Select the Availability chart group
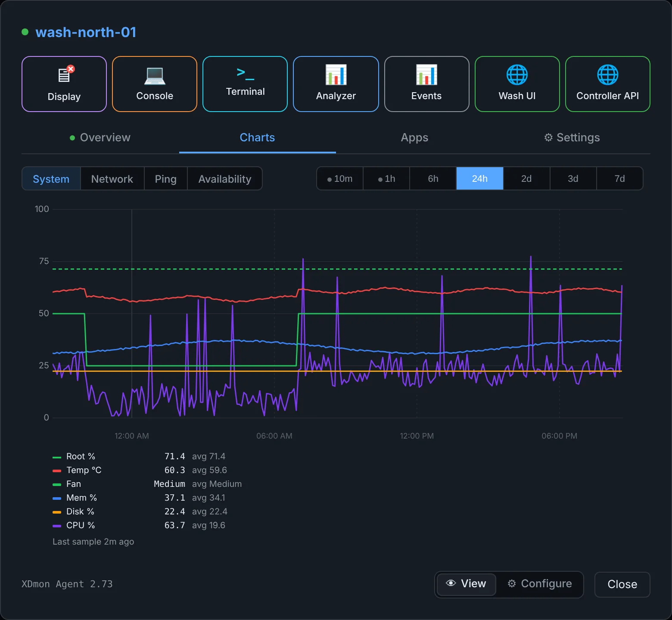The height and width of the screenshot is (620, 672). click(225, 179)
